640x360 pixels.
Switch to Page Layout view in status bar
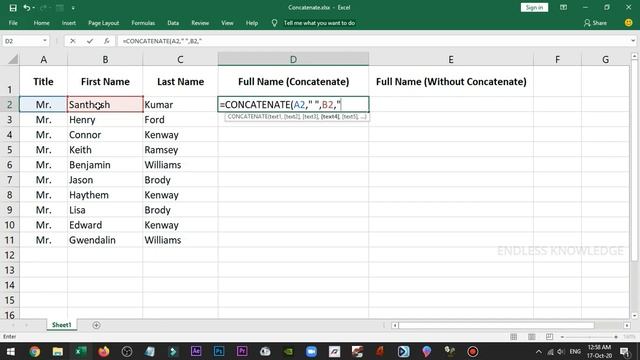(x=531, y=337)
